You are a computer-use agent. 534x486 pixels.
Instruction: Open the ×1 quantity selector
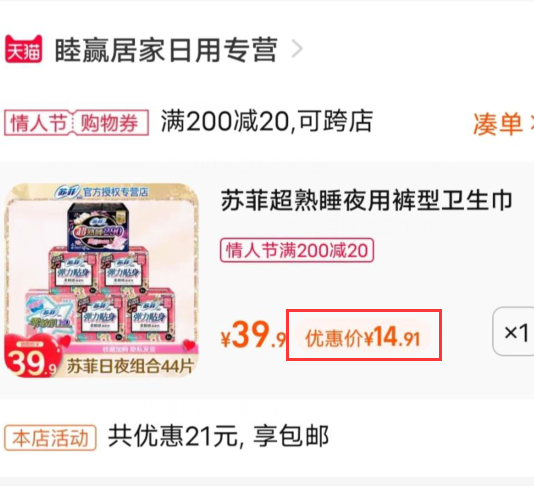515,331
